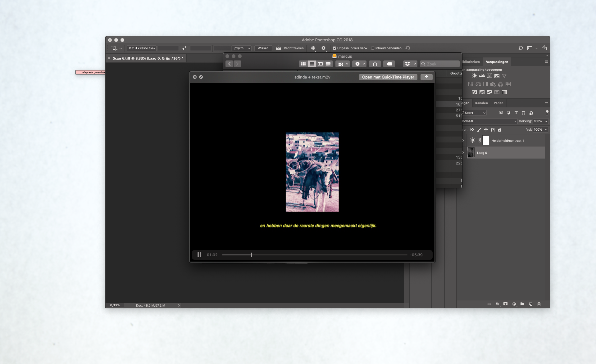Open the B x H x resolutie dropdown
The image size is (596, 364).
coord(142,48)
